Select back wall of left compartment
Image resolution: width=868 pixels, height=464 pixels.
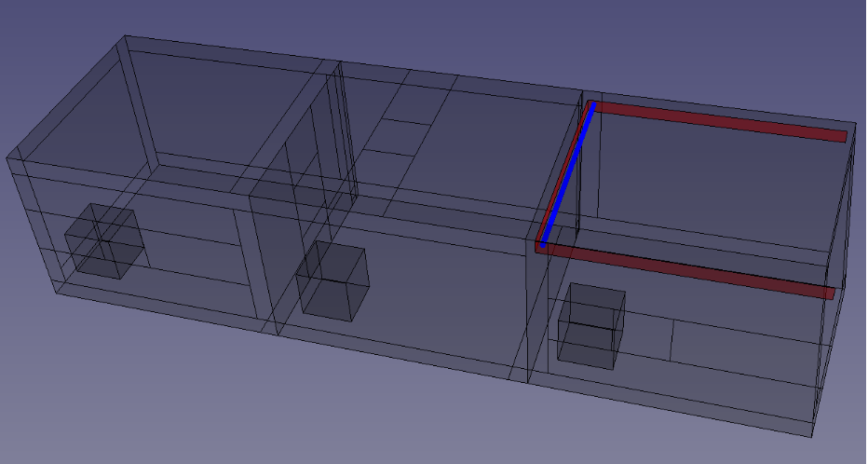click(x=224, y=102)
